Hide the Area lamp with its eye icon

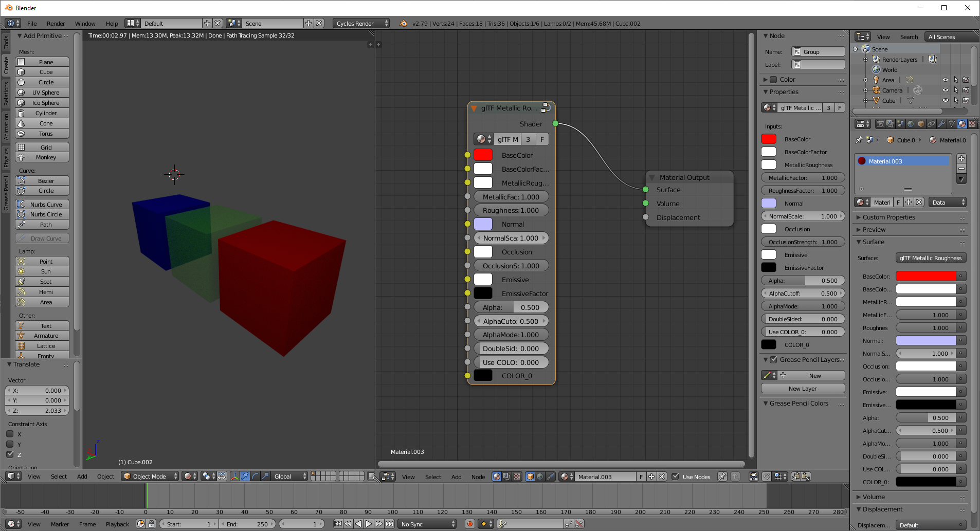coord(945,80)
